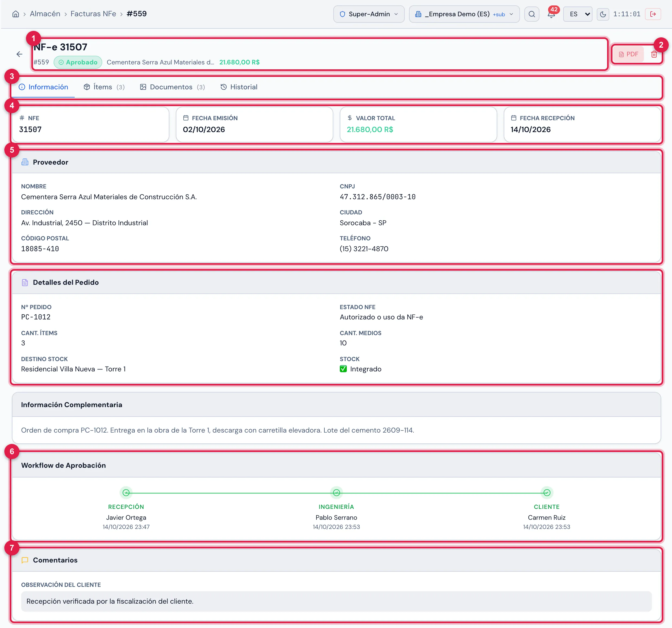Viewport: 672px width, 628px height.
Task: Select the postal code 18085-410
Action: tap(40, 249)
